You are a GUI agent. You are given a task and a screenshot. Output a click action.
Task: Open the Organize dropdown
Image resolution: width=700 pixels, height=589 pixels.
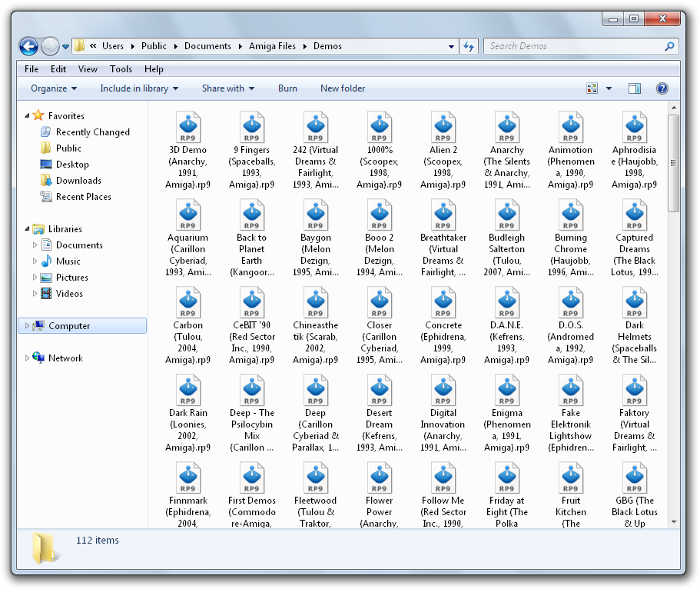54,88
